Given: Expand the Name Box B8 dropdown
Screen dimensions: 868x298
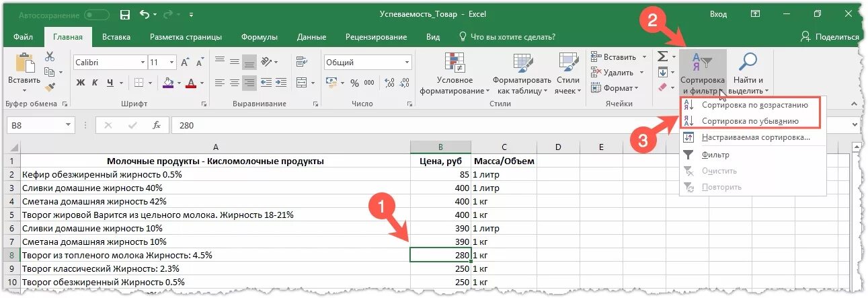Looking at the screenshot, I should pyautogui.click(x=69, y=125).
